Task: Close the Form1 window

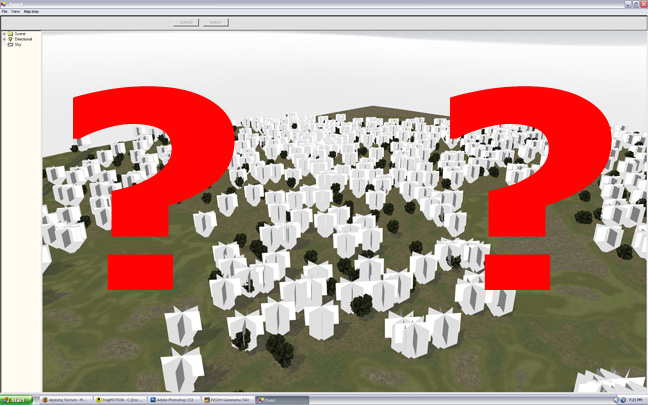Action: point(643,4)
